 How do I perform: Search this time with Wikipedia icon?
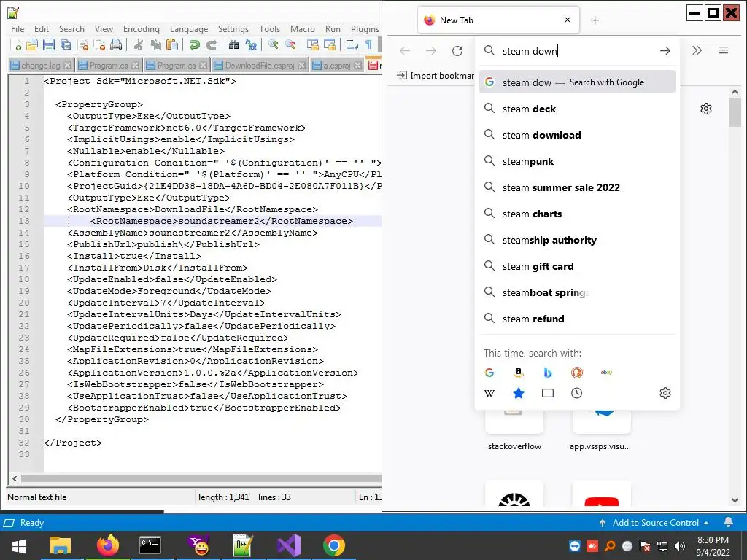(489, 393)
